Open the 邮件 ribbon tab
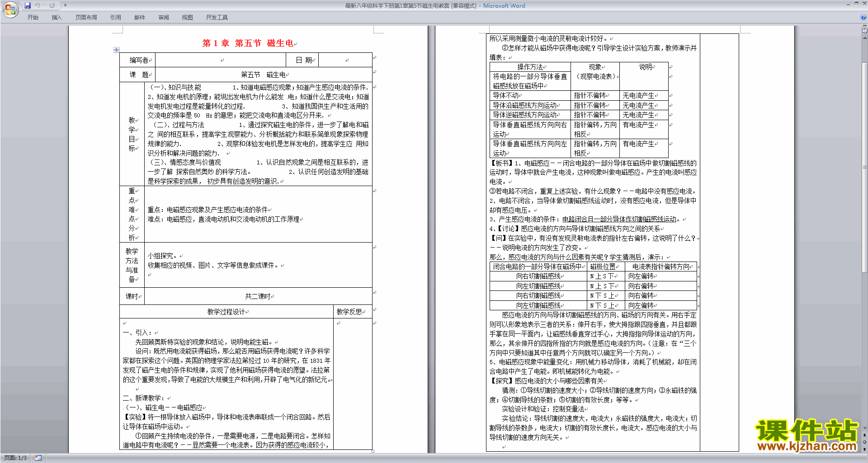Screen dimensions: 868x463 tap(140, 17)
